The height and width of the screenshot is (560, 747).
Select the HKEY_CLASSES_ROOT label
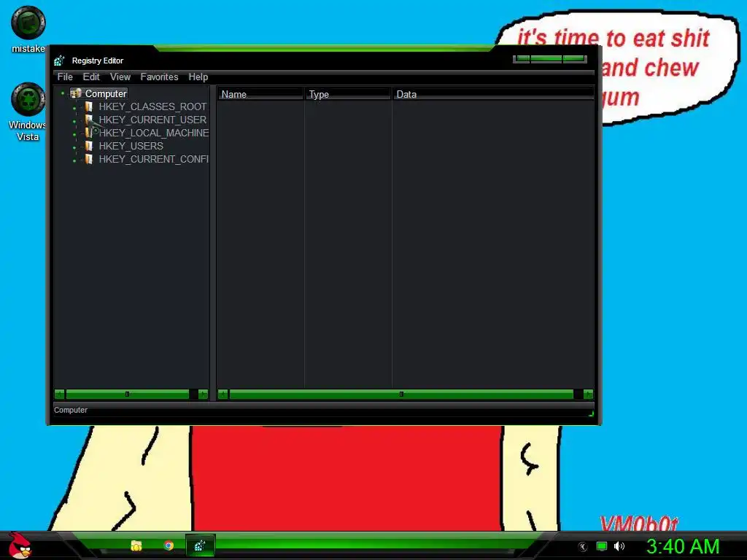(152, 106)
